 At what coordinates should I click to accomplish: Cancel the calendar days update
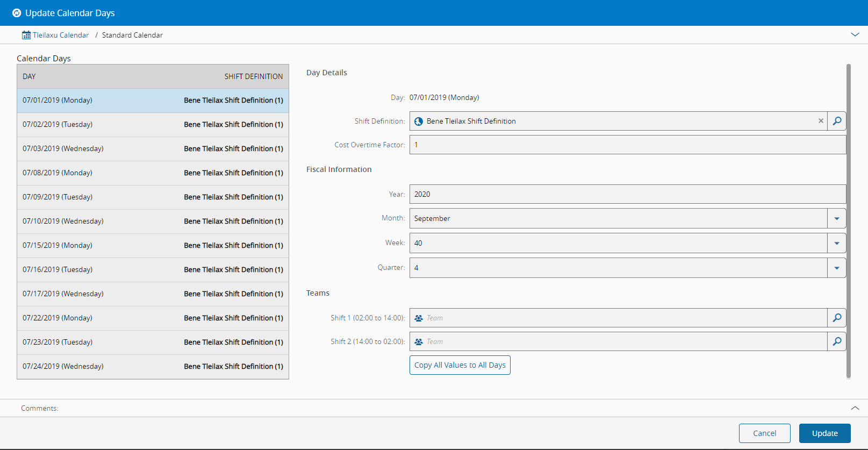coord(764,433)
